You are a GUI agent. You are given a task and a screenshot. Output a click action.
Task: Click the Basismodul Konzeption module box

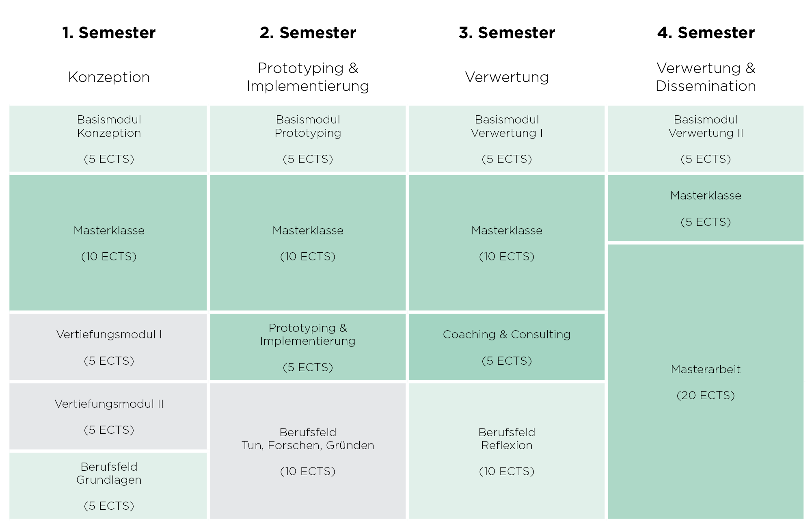pyautogui.click(x=108, y=138)
